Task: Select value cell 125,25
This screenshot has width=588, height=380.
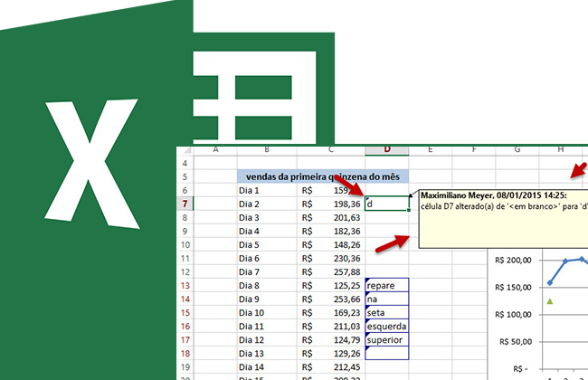Action: (x=331, y=286)
